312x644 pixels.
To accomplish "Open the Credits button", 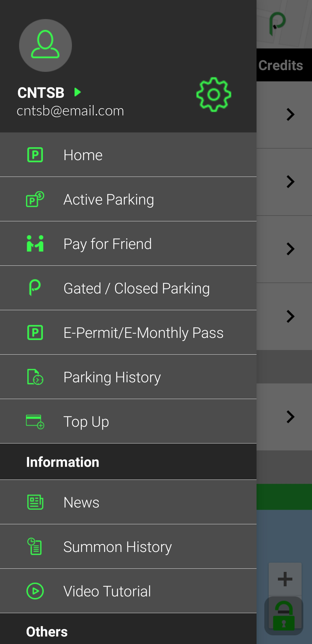I will click(x=281, y=65).
